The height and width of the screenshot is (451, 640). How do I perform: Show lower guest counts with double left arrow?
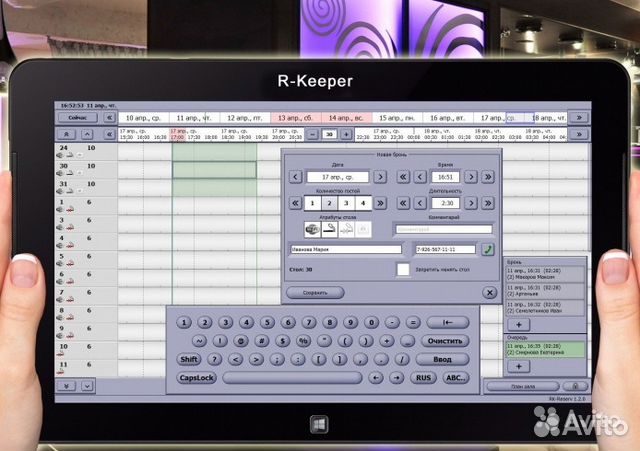click(x=296, y=203)
